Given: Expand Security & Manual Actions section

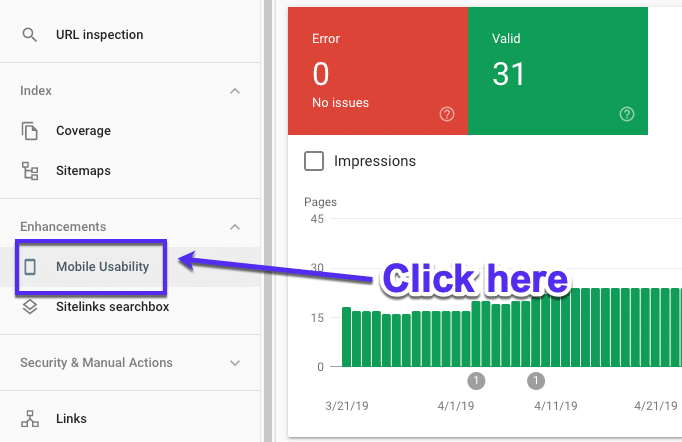Looking at the screenshot, I should pyautogui.click(x=235, y=363).
